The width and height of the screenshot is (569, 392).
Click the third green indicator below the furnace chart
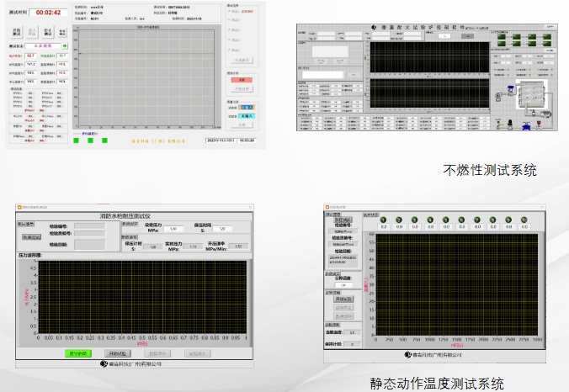click(x=106, y=140)
